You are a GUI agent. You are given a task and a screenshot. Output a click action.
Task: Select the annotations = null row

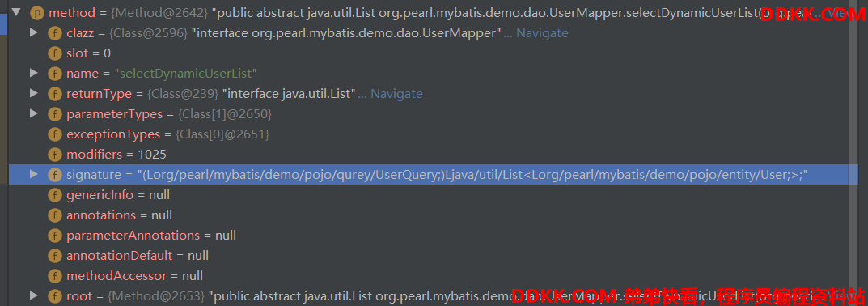433,215
